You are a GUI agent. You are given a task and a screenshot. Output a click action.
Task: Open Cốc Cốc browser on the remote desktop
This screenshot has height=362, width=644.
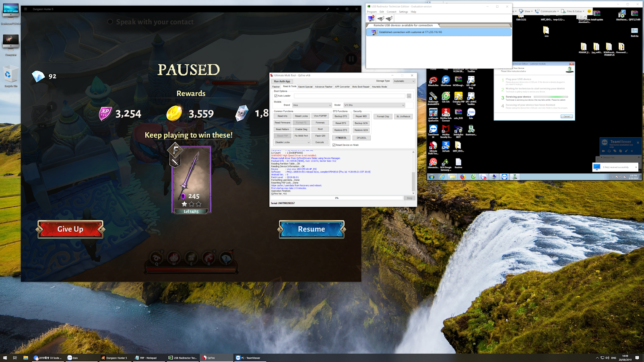[446, 98]
